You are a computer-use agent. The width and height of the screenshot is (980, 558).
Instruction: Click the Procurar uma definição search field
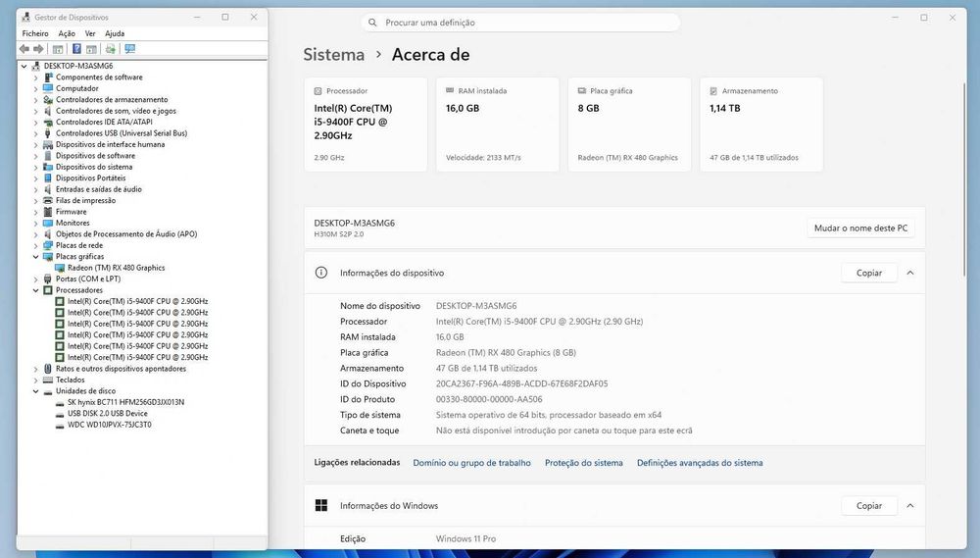(520, 23)
